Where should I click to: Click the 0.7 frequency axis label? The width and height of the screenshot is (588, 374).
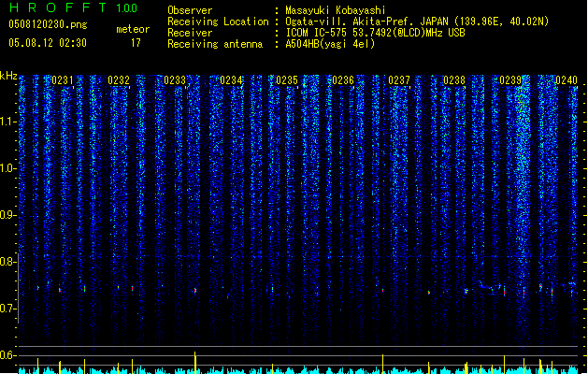[x=7, y=309]
